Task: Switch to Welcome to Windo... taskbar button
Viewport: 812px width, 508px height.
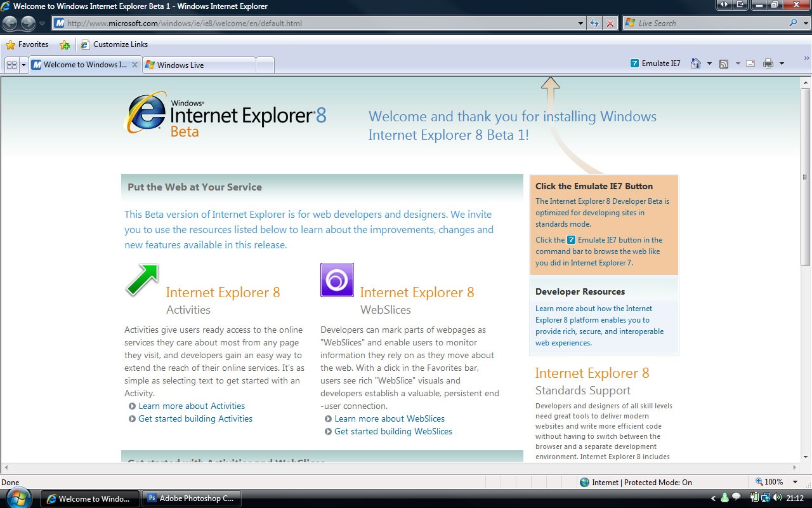Action: [89, 498]
